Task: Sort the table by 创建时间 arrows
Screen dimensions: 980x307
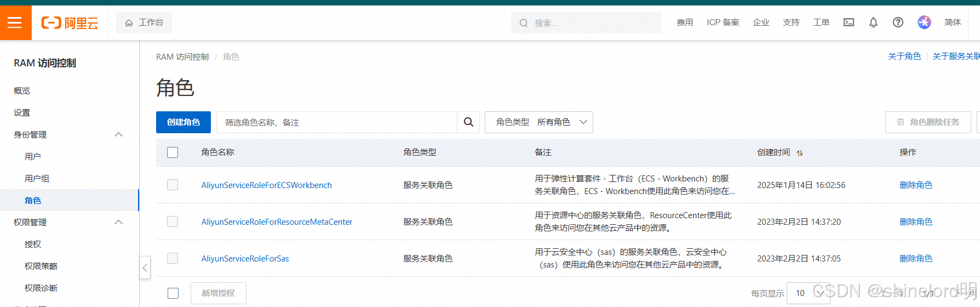Action: 800,153
